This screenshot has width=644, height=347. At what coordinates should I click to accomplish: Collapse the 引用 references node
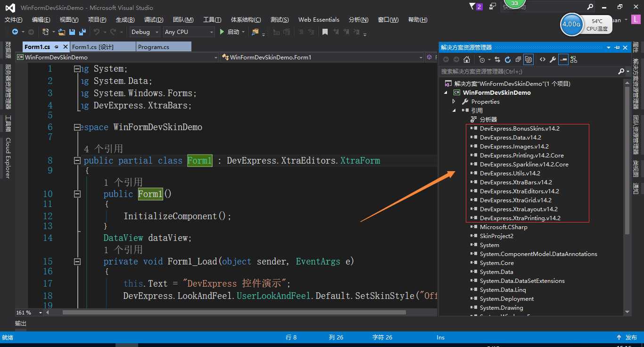(x=454, y=110)
